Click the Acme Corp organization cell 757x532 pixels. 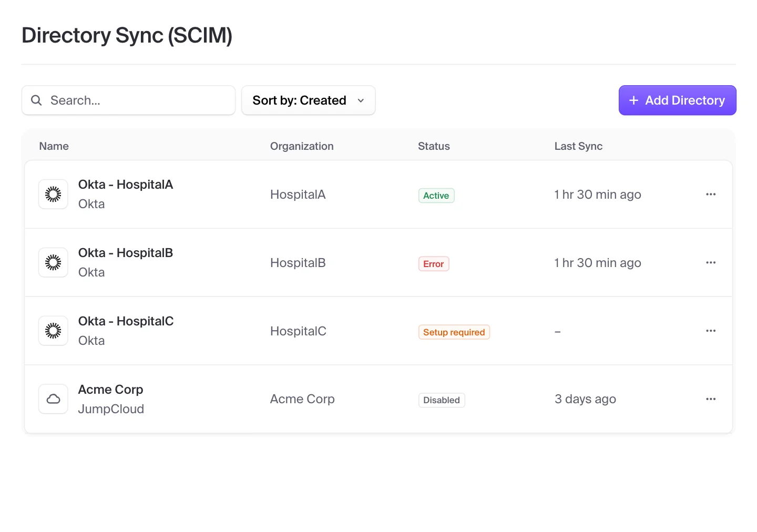(x=302, y=399)
